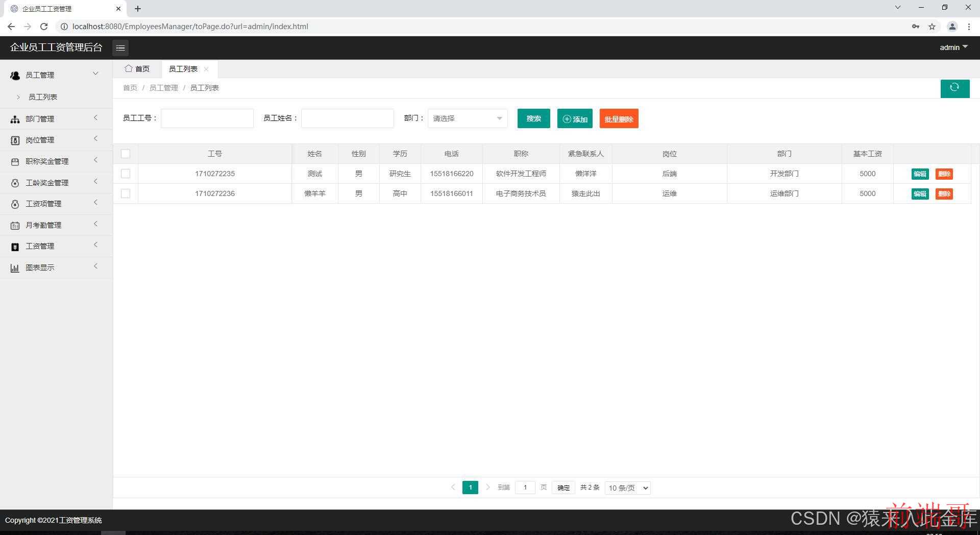Click 员工管理 in the breadcrumb
The image size is (980, 535).
click(x=163, y=88)
